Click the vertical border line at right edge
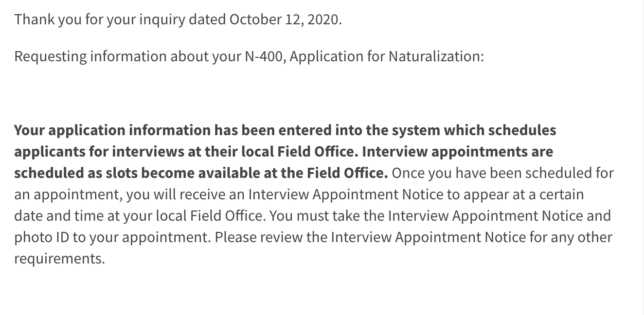 [643, 157]
